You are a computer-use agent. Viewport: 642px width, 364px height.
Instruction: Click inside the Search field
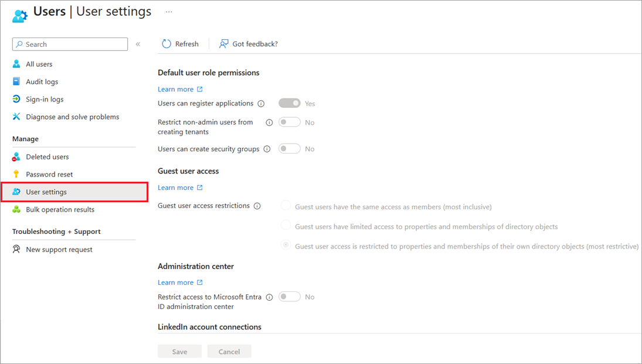coord(70,44)
